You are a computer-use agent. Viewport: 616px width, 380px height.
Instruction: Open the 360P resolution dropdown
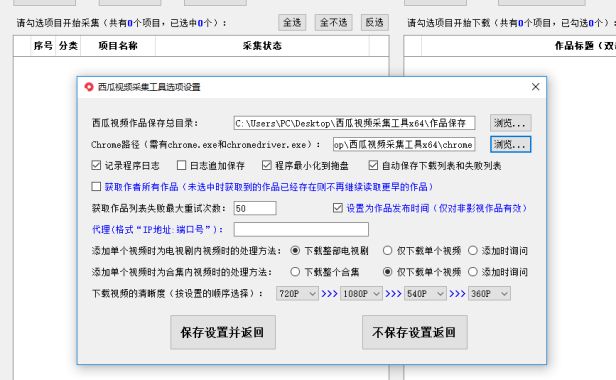click(490, 294)
